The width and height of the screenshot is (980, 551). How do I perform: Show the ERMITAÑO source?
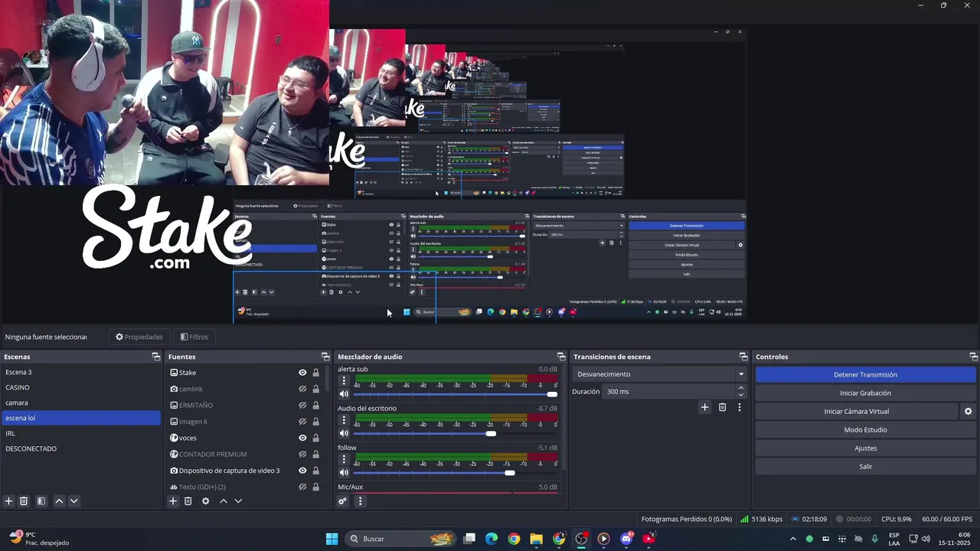click(302, 406)
